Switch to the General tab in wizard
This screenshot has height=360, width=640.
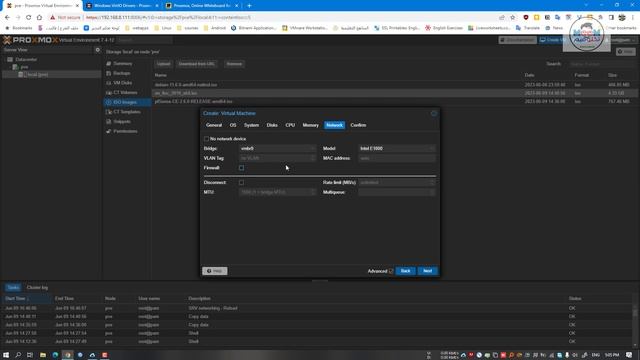pos(214,125)
